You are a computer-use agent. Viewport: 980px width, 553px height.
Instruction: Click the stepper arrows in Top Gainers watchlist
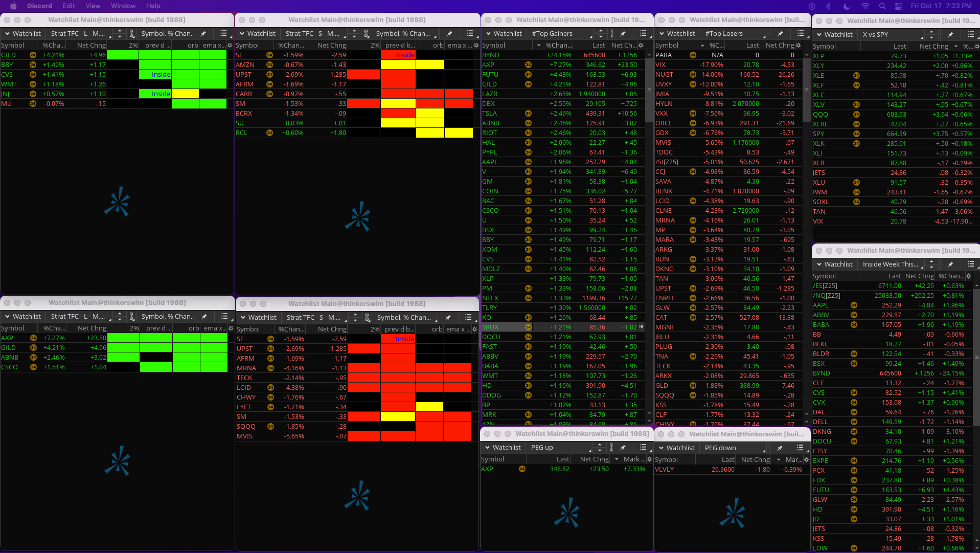coord(600,33)
